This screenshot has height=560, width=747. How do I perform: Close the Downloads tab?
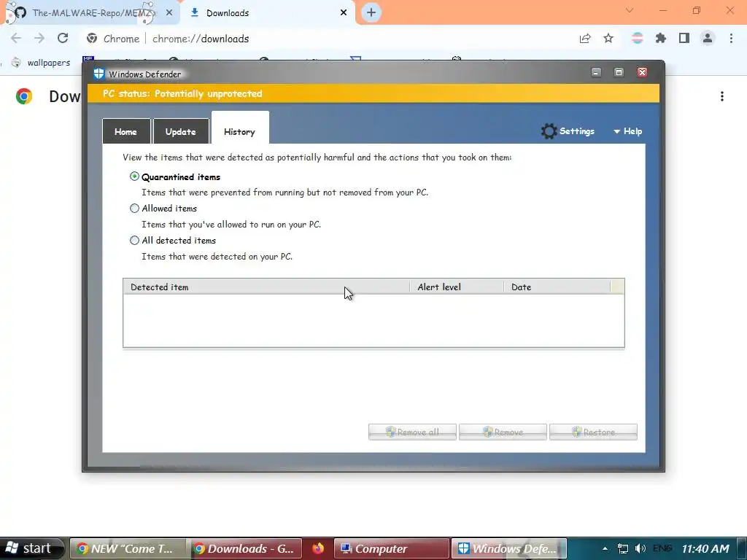pos(344,13)
